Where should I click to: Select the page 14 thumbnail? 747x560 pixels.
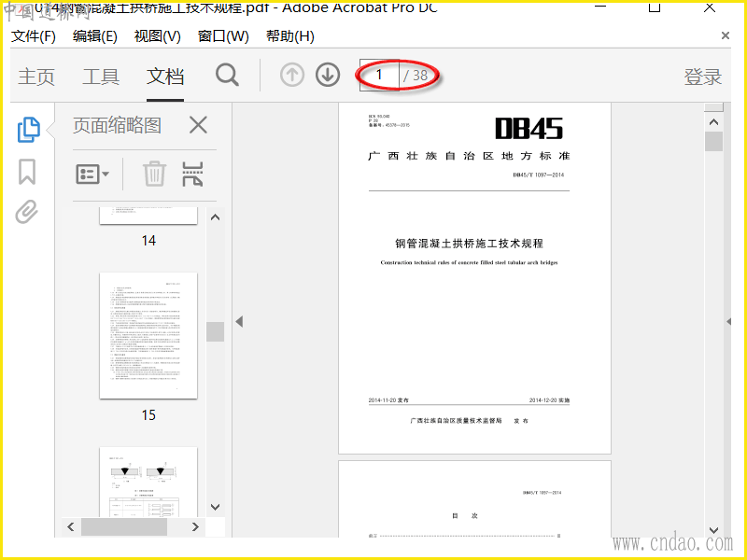148,216
